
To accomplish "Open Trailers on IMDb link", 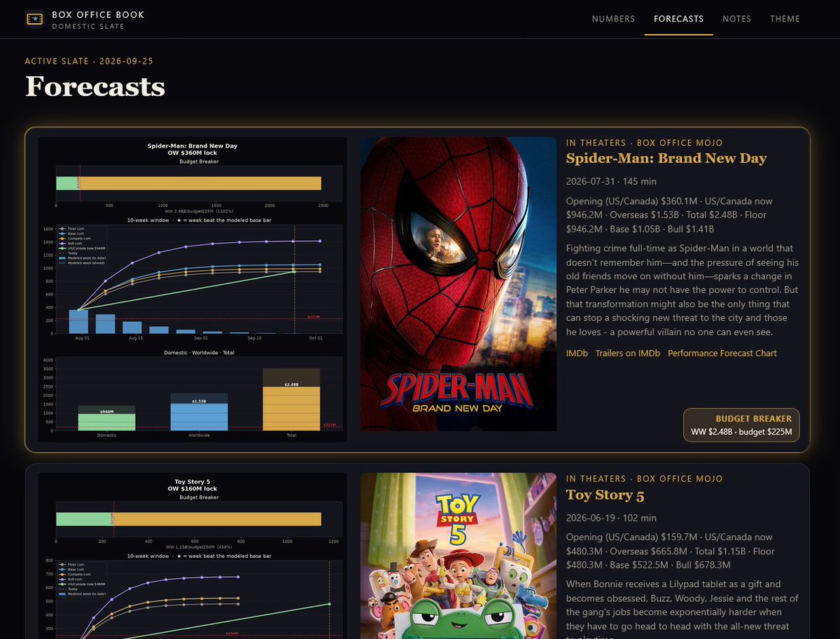I will coord(628,353).
